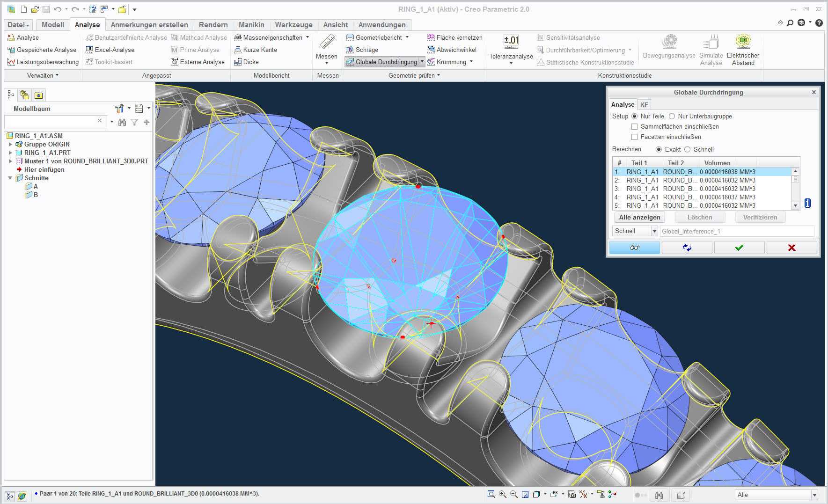The width and height of the screenshot is (828, 504).
Task: Click the Zoom in icon in bottom toolbar
Action: 502,494
